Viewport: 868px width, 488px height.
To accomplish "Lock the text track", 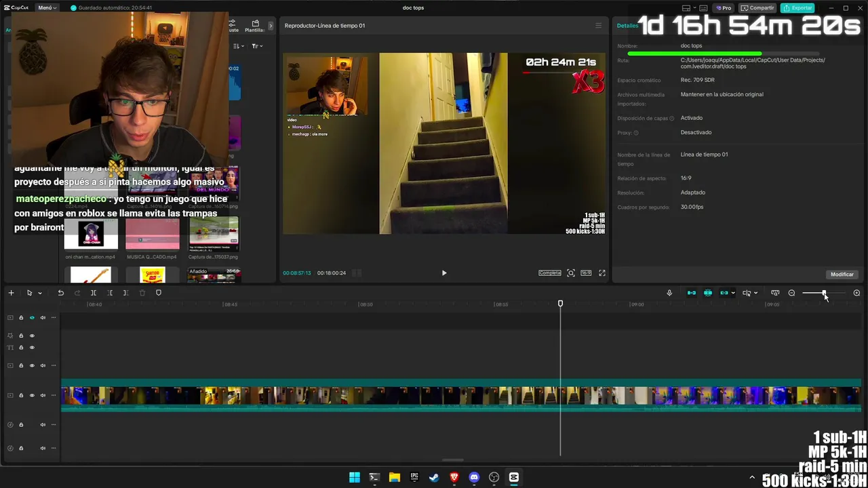I will click(x=21, y=348).
